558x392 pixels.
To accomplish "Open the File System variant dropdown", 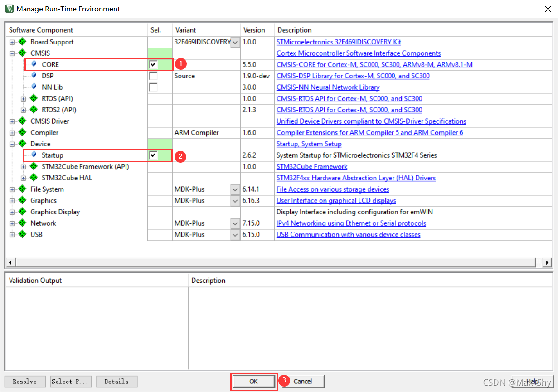I will coord(235,189).
